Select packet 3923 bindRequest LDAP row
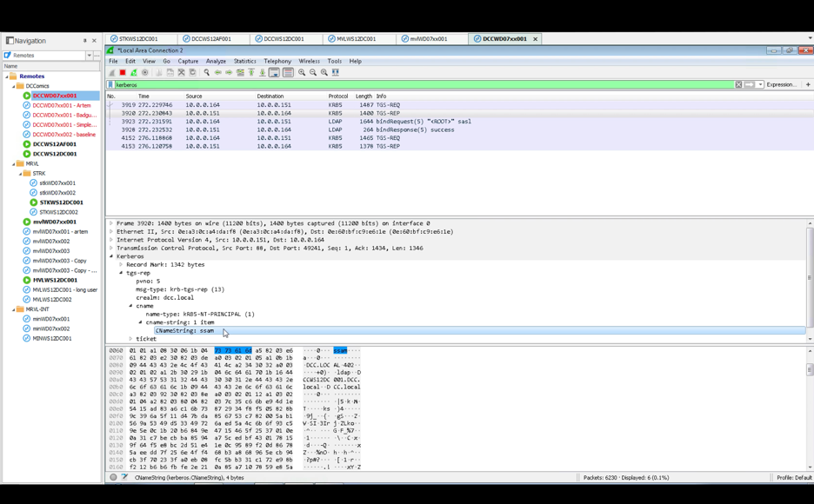814x504 pixels. [459, 122]
